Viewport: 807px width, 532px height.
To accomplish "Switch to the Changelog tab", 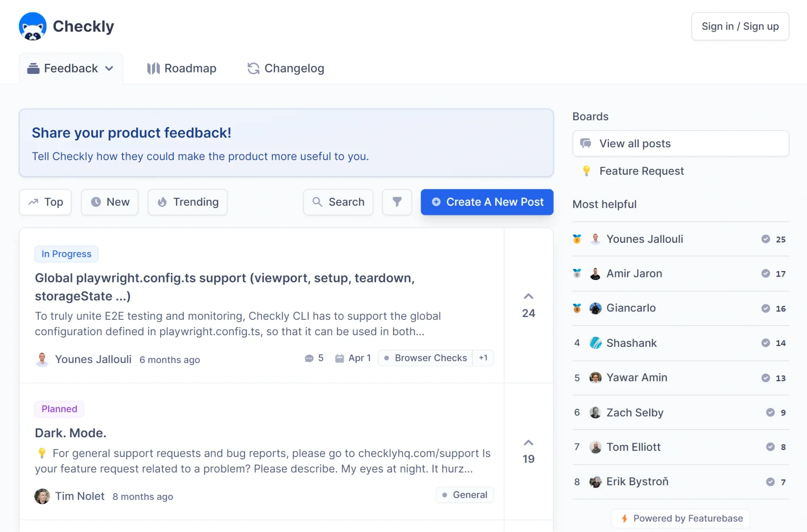I will click(286, 69).
